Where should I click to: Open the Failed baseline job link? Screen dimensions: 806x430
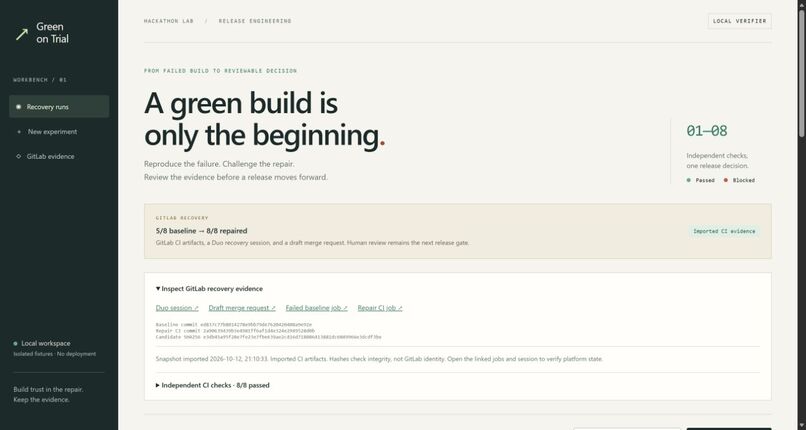[317, 308]
